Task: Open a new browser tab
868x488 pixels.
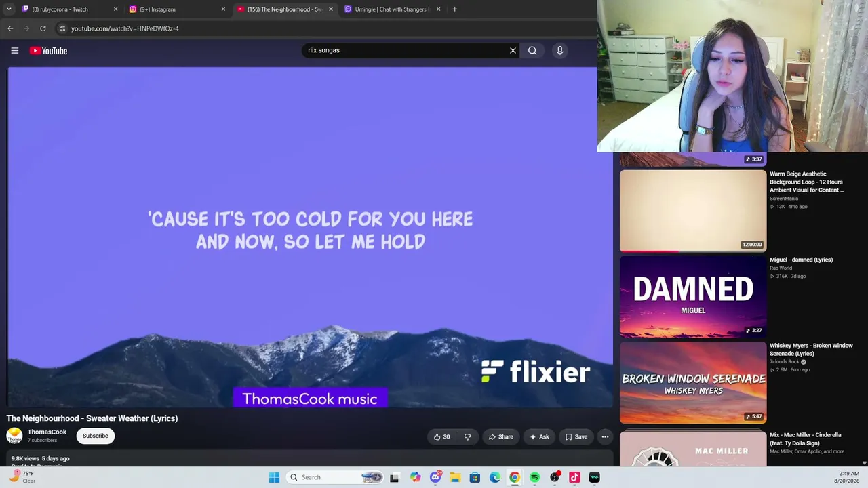Action: coord(454,9)
